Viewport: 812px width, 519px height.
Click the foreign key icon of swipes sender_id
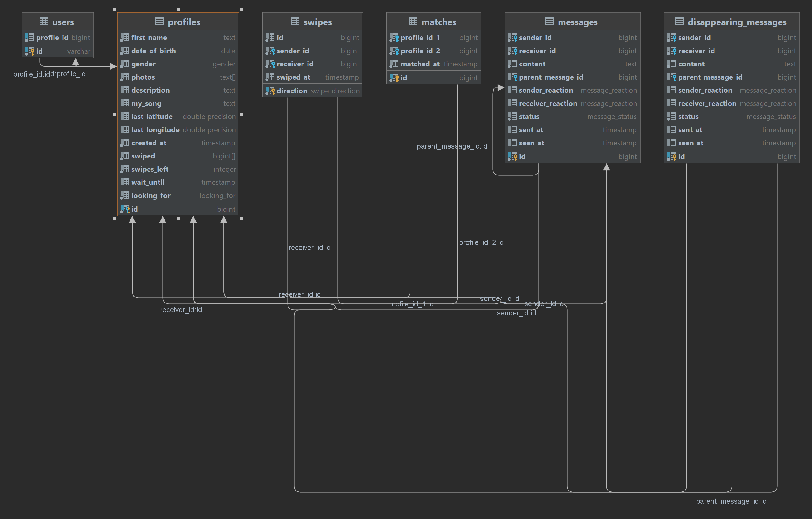pos(270,51)
